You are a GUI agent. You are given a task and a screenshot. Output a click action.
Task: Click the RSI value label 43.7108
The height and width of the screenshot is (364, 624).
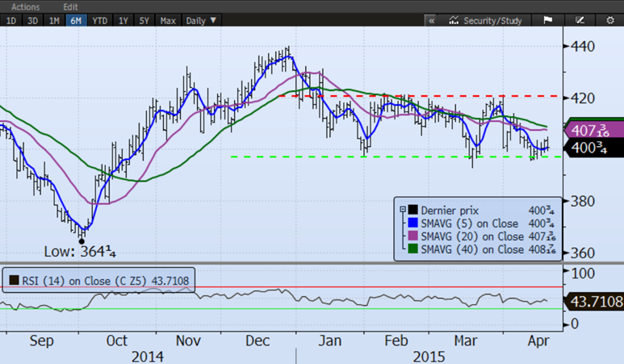[x=596, y=302]
